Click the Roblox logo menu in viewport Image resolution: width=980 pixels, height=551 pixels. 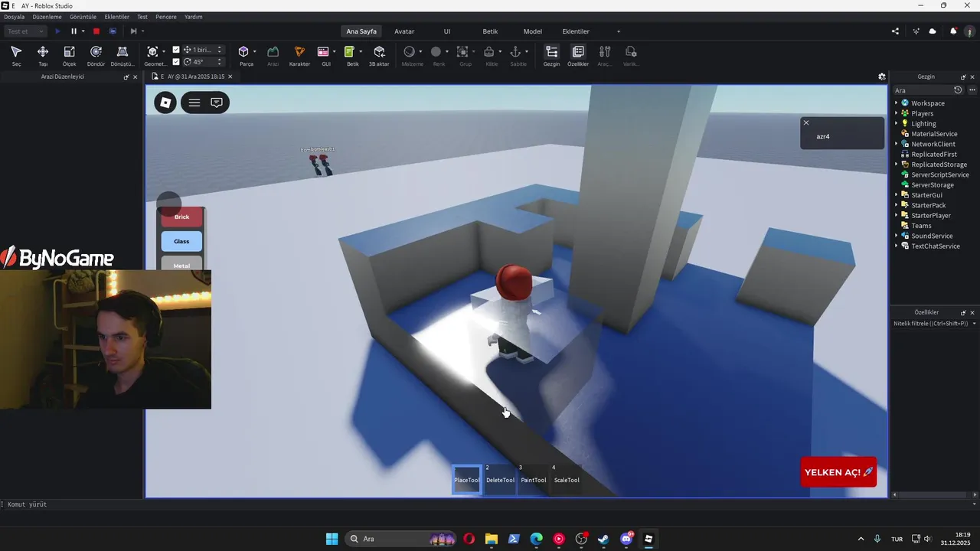coord(165,103)
